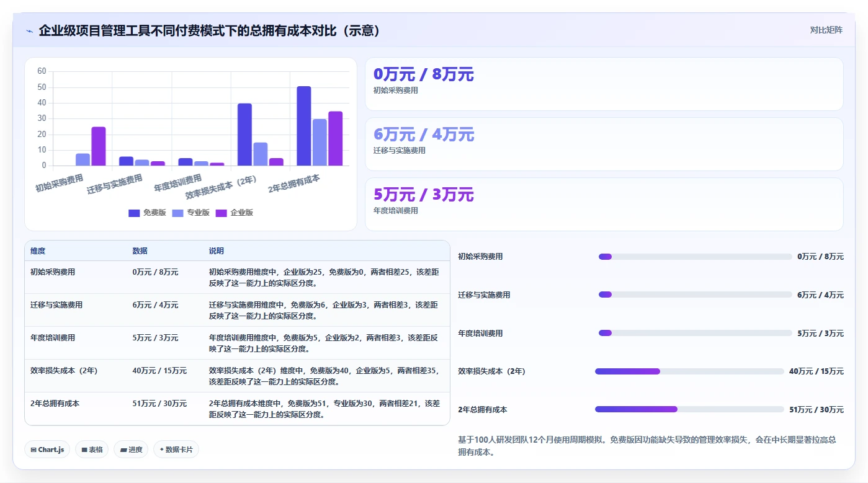Click the description mentioning 两者相差21
This screenshot has height=483, width=868.
coord(324,409)
